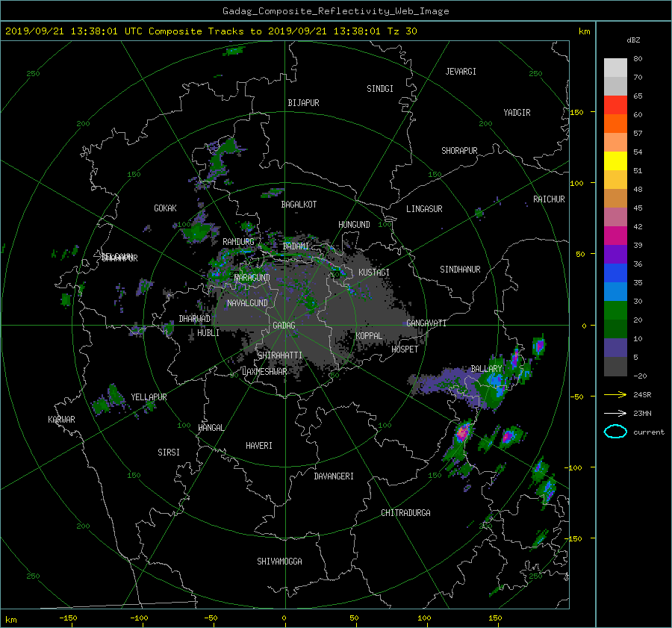Screen dimensions: 672x628
Task: Click the SHIRAHATTI city label
Action: pyautogui.click(x=280, y=355)
